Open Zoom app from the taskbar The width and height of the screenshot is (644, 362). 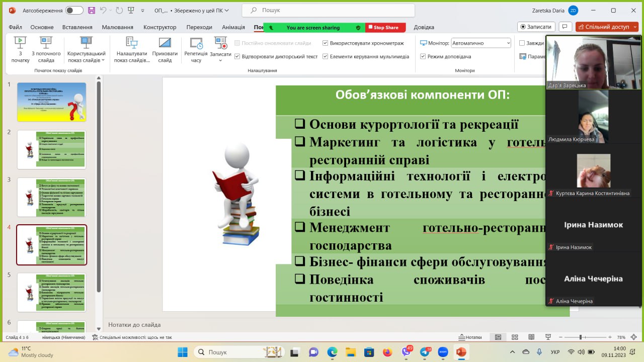(x=443, y=352)
